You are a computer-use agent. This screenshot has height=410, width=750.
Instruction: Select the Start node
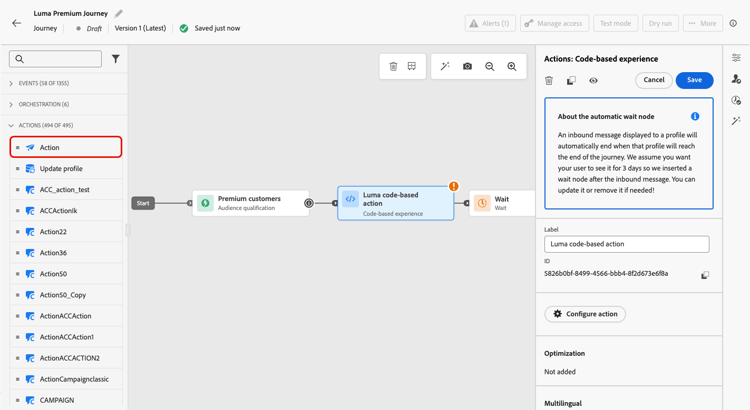point(143,203)
